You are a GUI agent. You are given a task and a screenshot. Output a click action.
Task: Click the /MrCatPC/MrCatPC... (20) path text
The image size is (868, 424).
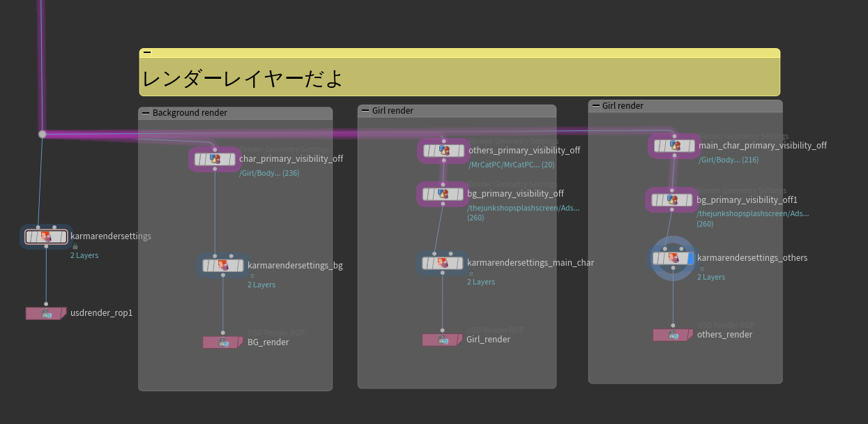click(x=512, y=165)
